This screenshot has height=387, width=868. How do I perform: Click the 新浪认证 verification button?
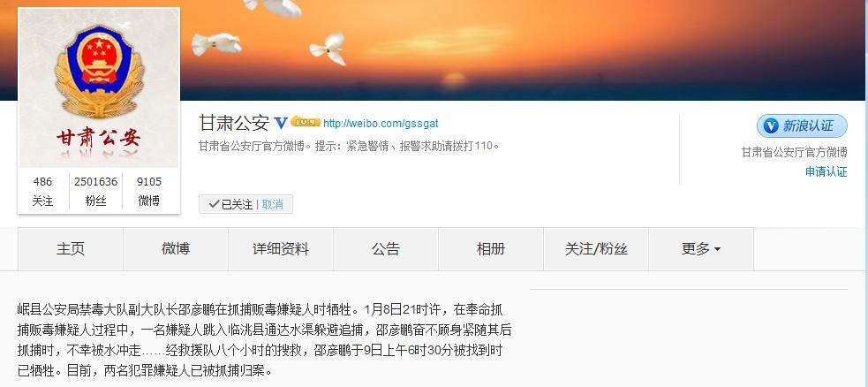802,126
